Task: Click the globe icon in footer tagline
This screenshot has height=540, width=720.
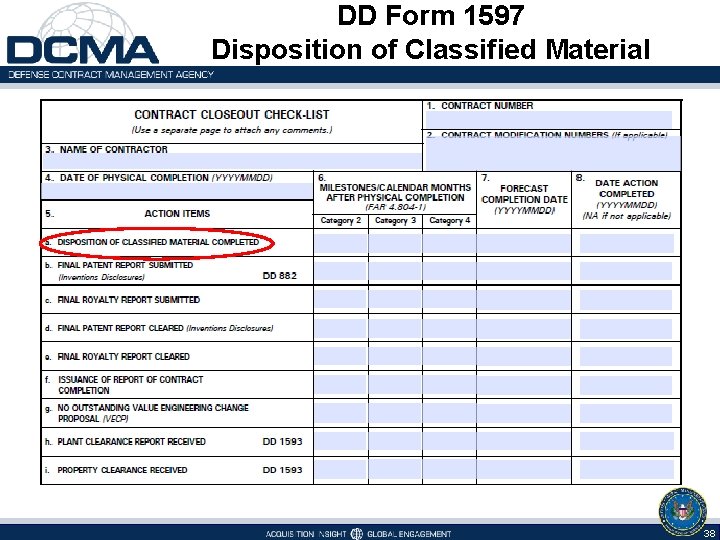Action: pyautogui.click(x=356, y=534)
